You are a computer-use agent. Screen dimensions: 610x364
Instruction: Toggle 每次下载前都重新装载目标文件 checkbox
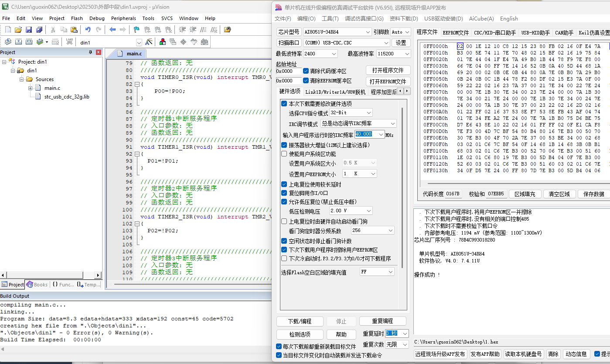(x=279, y=347)
